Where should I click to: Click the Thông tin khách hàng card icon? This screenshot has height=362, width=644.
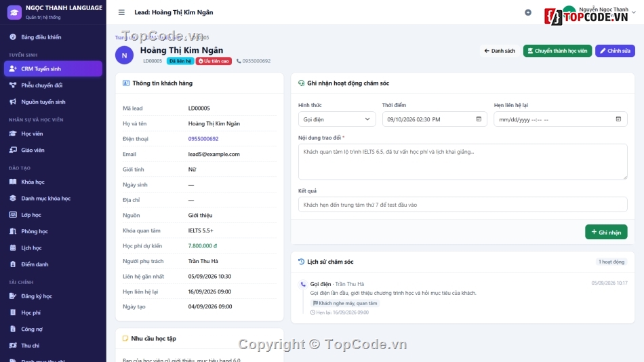tap(126, 83)
